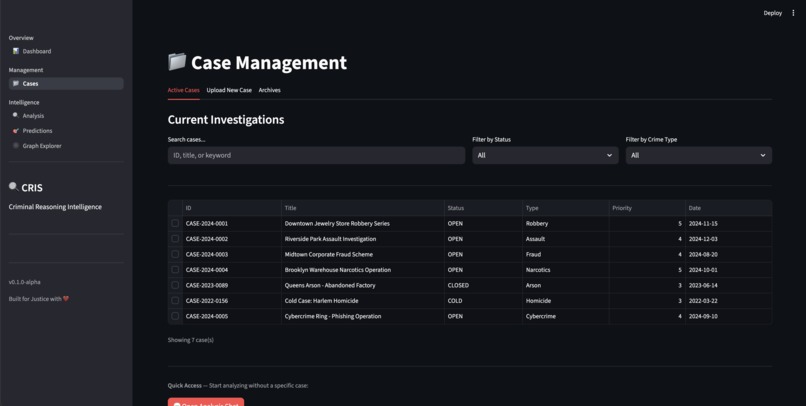
Task: Select the Riverside Park Assault Investigation title
Action: point(331,239)
